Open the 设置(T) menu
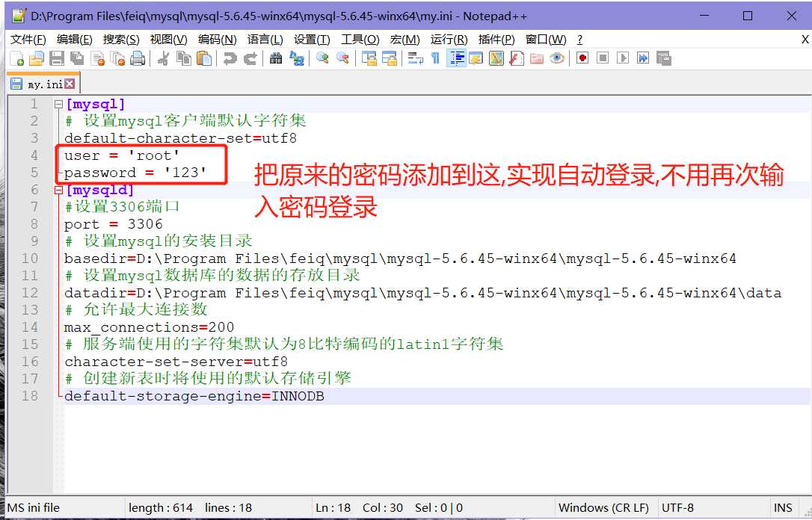Screen dimensions: 812x520 coord(312,40)
